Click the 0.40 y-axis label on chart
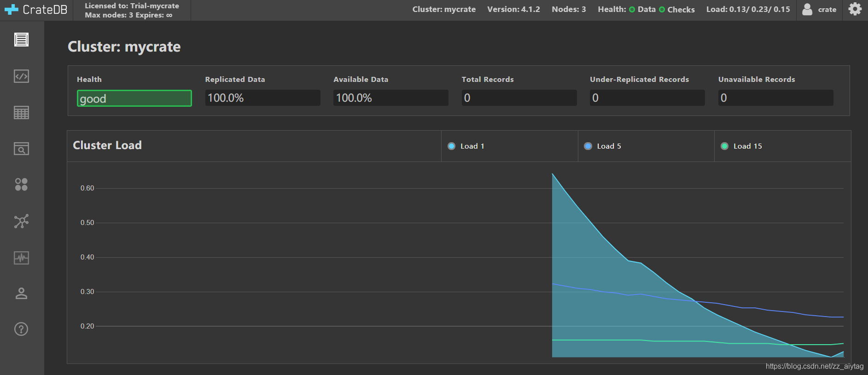Viewport: 868px width, 375px height. [x=87, y=257]
